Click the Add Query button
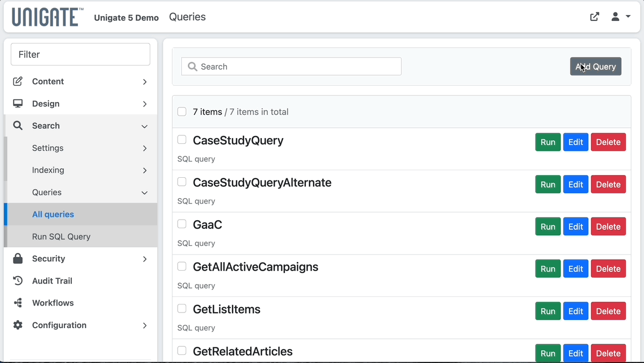This screenshot has width=644, height=363. 596,67
